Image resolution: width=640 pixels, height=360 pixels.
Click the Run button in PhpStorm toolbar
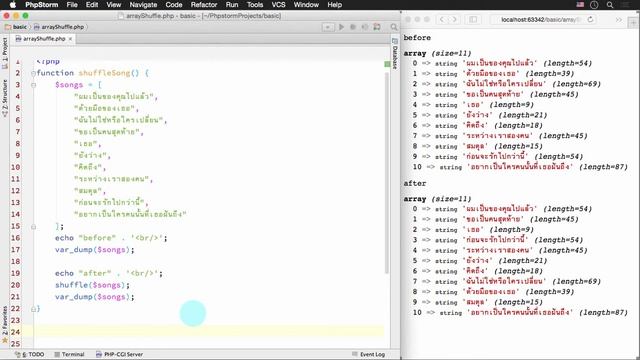[x=341, y=27]
